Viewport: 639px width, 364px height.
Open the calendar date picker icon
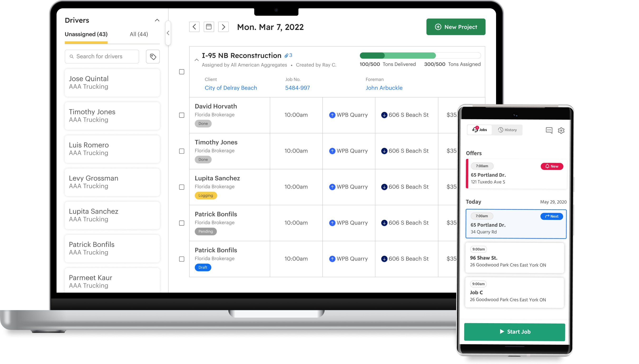(x=209, y=27)
